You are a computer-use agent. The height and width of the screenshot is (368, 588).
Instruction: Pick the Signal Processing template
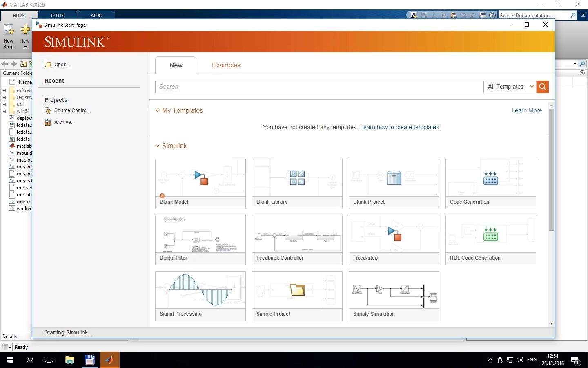click(x=200, y=296)
